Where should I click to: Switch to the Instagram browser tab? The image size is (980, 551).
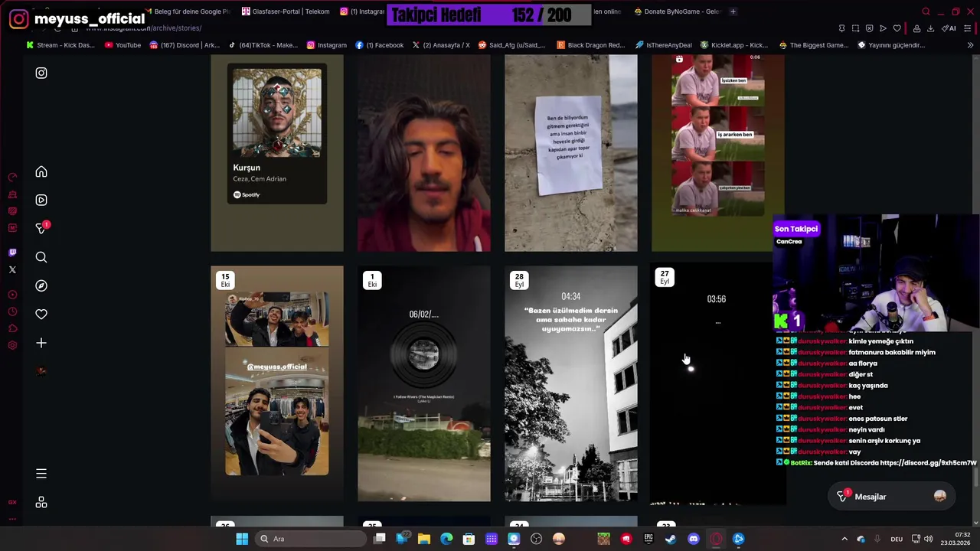pos(361,11)
